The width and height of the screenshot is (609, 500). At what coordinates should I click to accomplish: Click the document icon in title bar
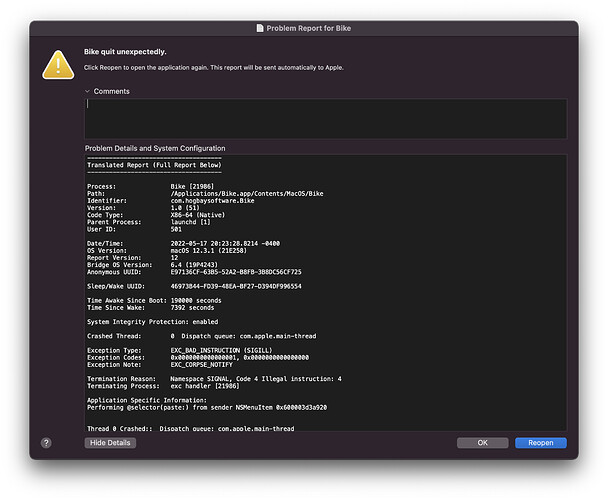pyautogui.click(x=260, y=28)
